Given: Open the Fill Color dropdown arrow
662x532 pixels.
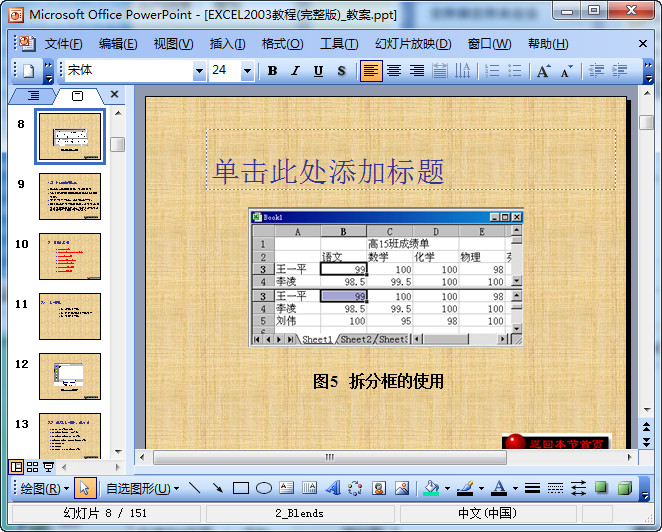Looking at the screenshot, I should tap(447, 489).
